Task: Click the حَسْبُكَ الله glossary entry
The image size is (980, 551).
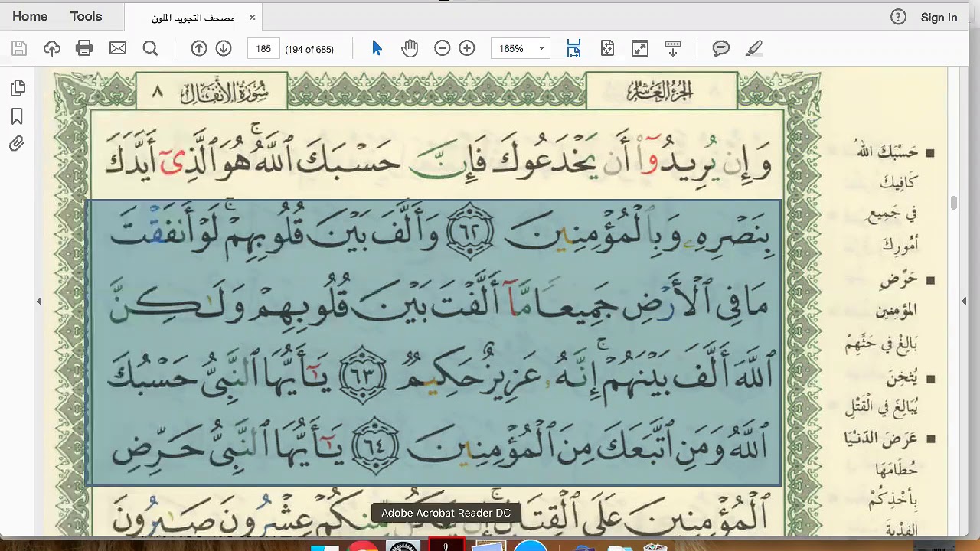Action: (x=887, y=152)
